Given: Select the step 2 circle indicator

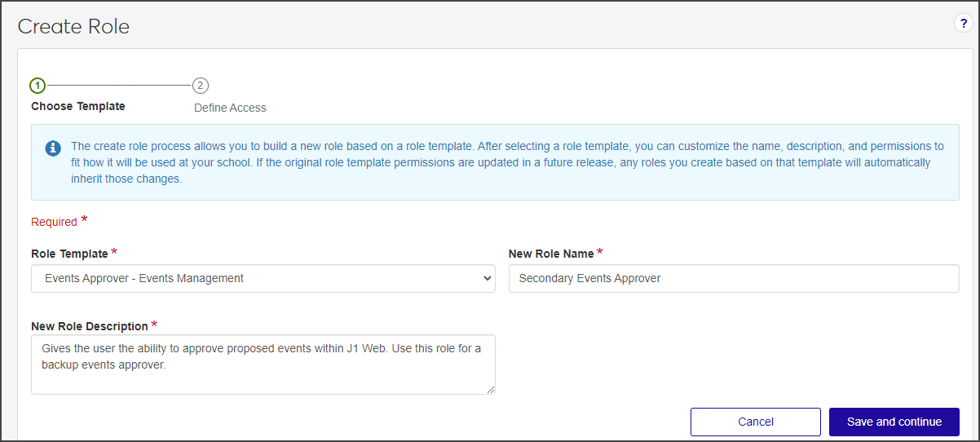Looking at the screenshot, I should 201,86.
